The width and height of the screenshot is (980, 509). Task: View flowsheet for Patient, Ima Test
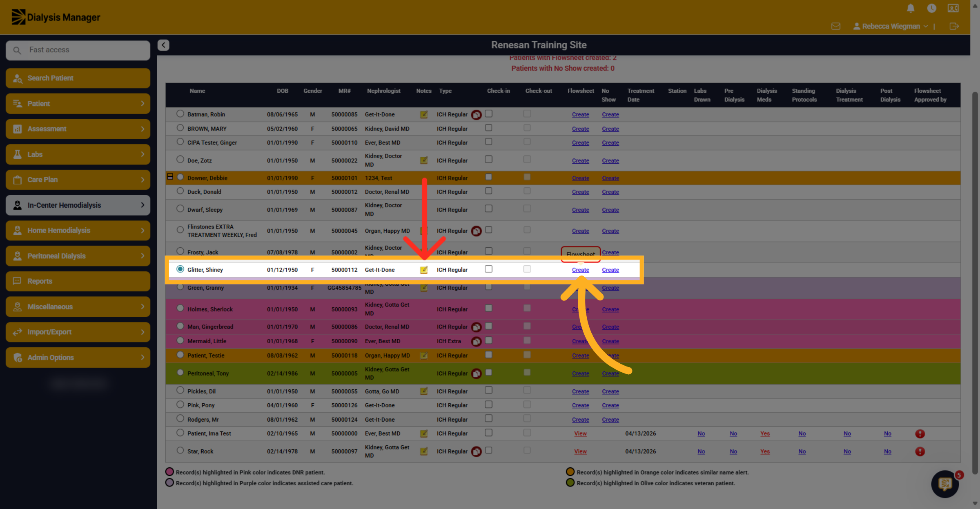(x=580, y=433)
